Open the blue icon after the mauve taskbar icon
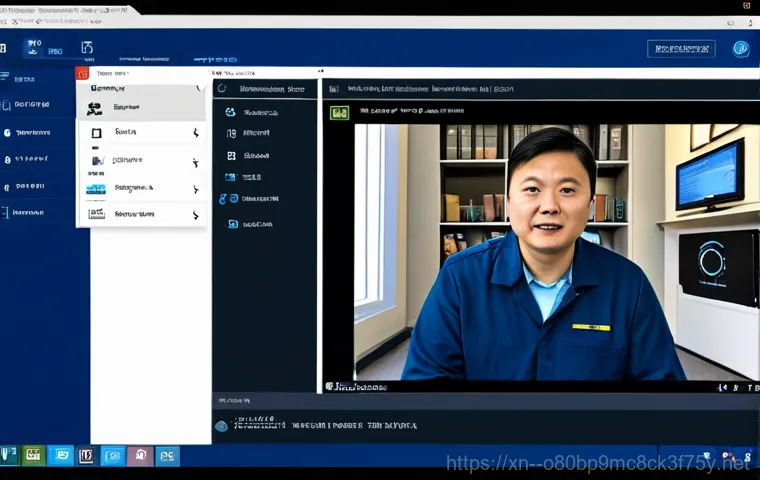The image size is (760, 480). 167,456
